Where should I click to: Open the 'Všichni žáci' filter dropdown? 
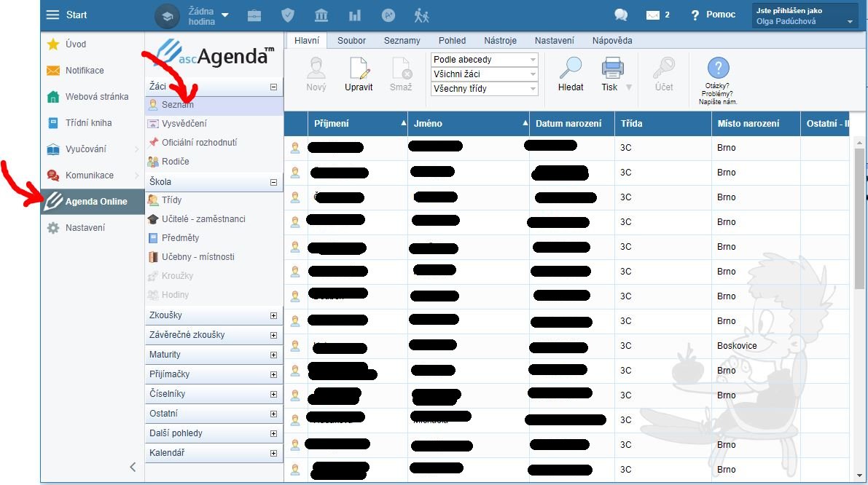coord(484,74)
